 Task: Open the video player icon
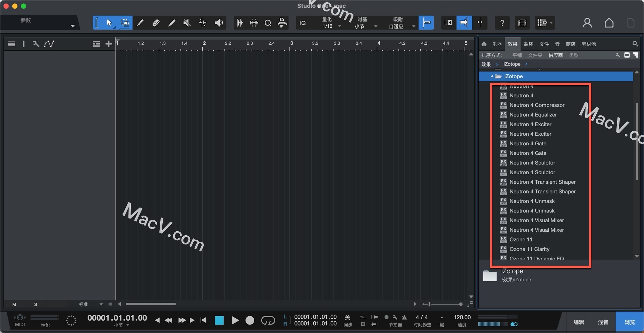pyautogui.click(x=522, y=23)
